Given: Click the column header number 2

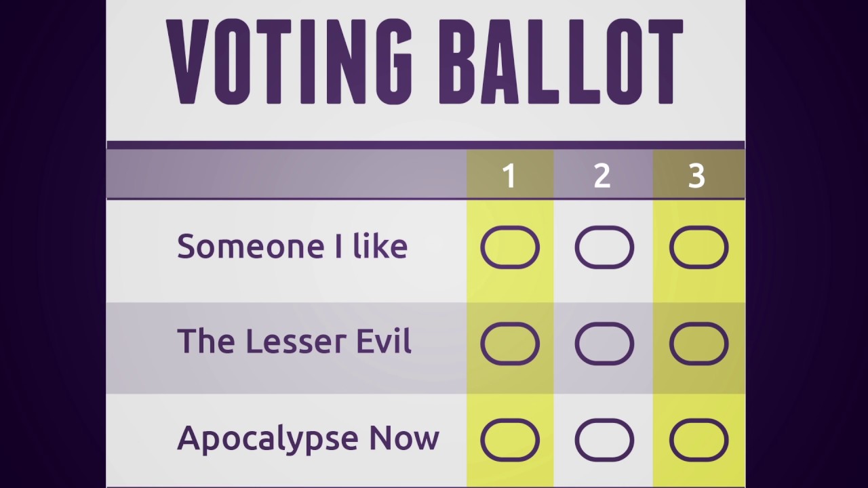Looking at the screenshot, I should 602,176.
